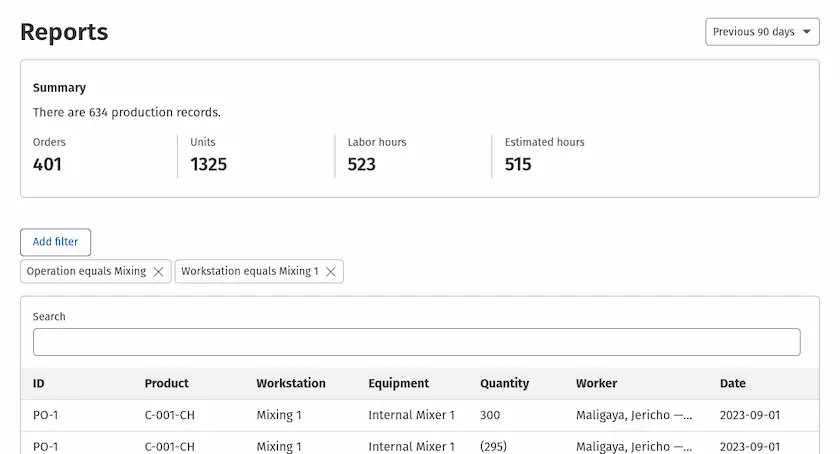Viewport: 840px width, 454px height.
Task: Remove the Workstation equals Mixing 1 filter
Action: click(331, 272)
